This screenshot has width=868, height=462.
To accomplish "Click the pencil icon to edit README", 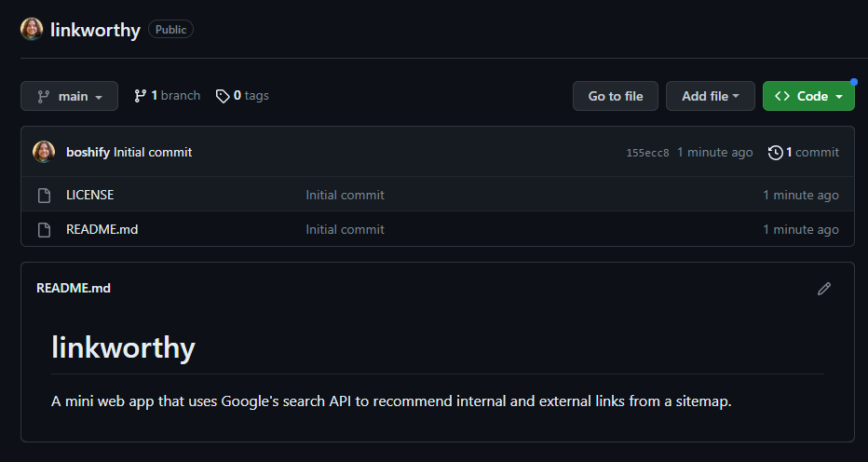I will pos(823,289).
